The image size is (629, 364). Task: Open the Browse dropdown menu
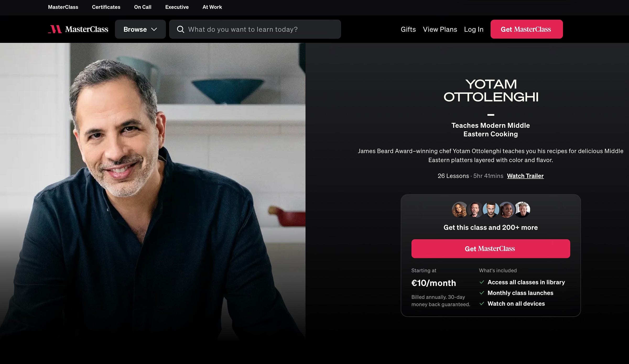(x=140, y=29)
